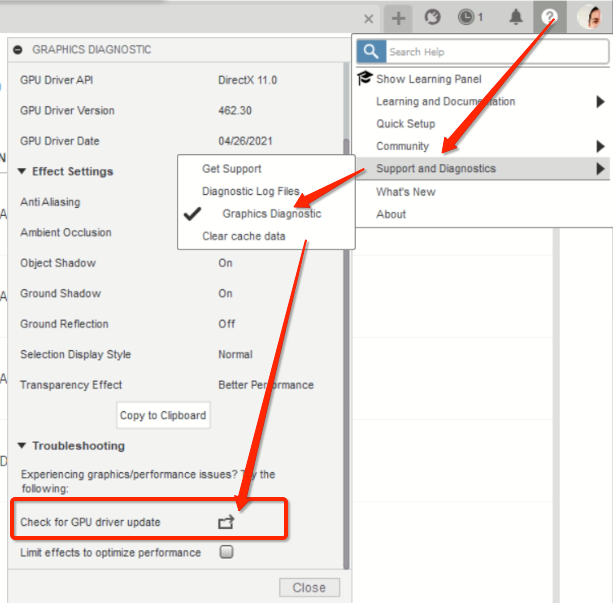Image resolution: width=613 pixels, height=603 pixels.
Task: Click the help question mark icon
Action: tap(549, 17)
